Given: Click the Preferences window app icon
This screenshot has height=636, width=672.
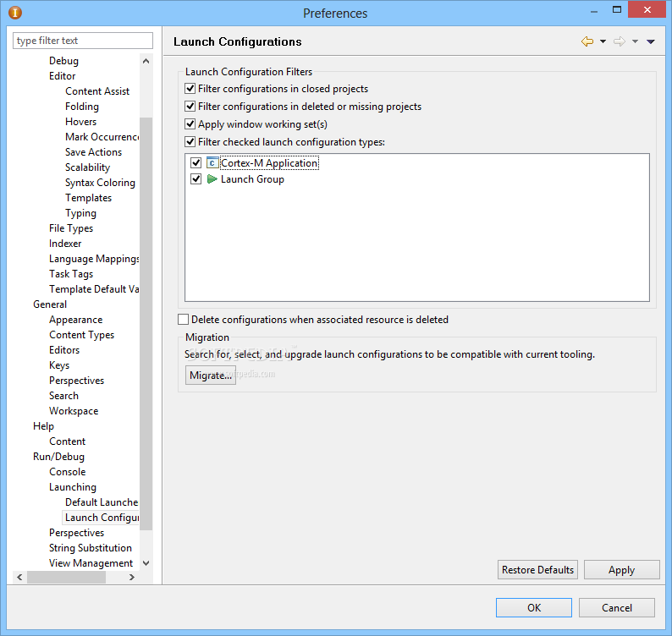Looking at the screenshot, I should [15, 13].
